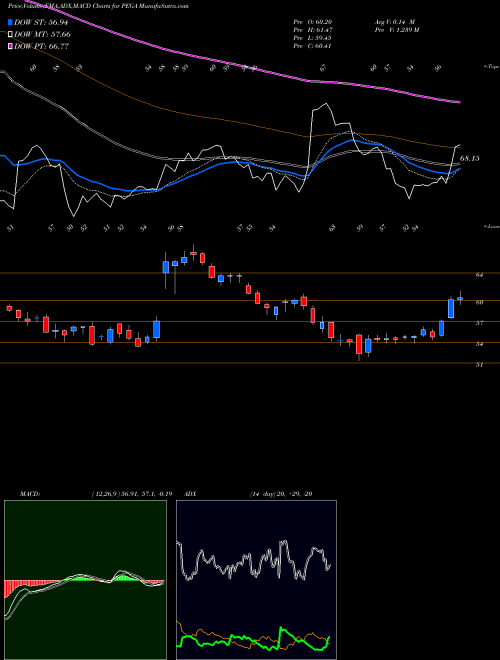The width and height of the screenshot is (500, 660).
Task: Click the tall blue candlestick before the last candle
Action: point(451,309)
